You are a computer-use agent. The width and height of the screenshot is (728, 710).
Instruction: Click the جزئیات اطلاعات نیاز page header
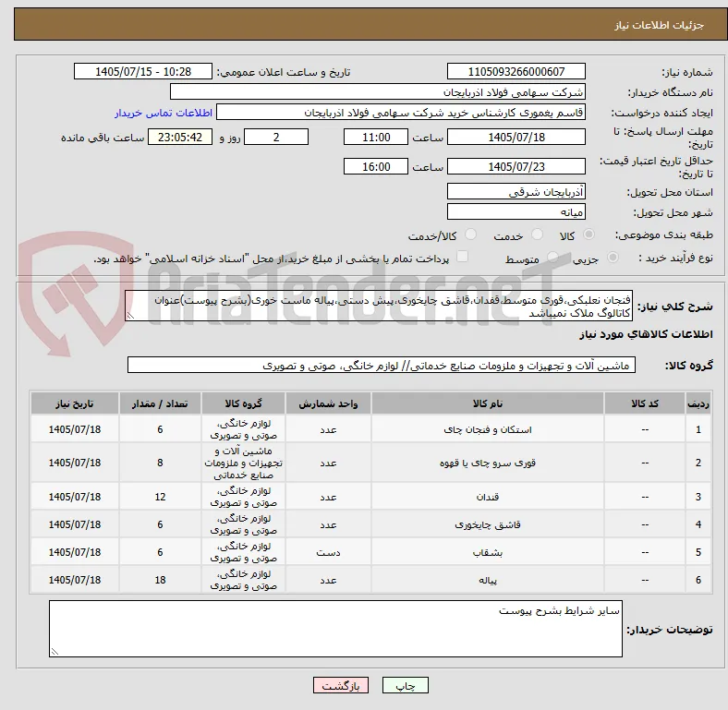click(660, 25)
